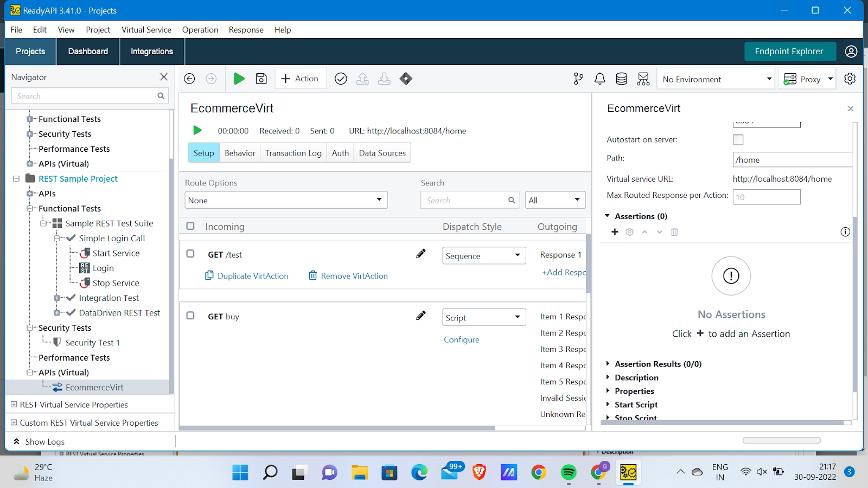This screenshot has width=868, height=488.
Task: Open the Proxy dropdown
Action: click(x=807, y=79)
